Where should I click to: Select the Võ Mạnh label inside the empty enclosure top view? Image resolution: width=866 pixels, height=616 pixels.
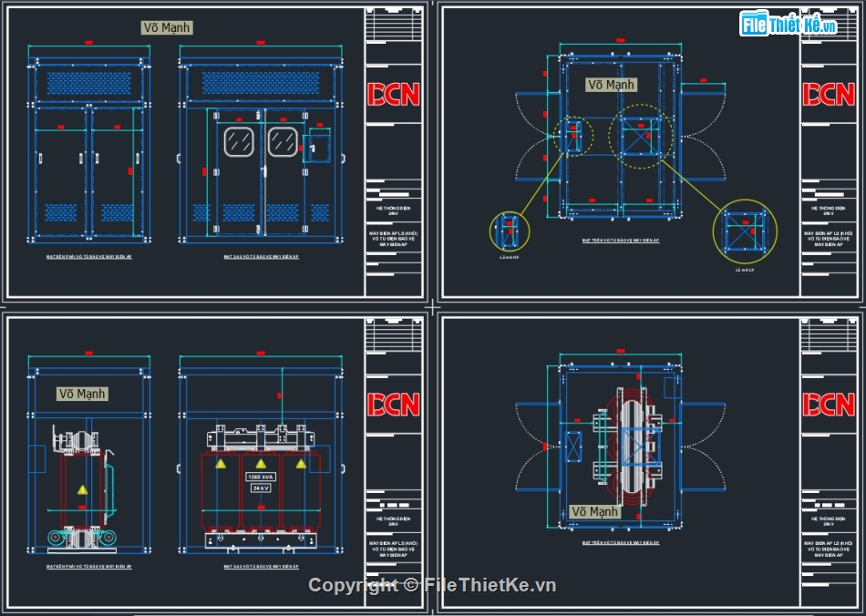(611, 85)
